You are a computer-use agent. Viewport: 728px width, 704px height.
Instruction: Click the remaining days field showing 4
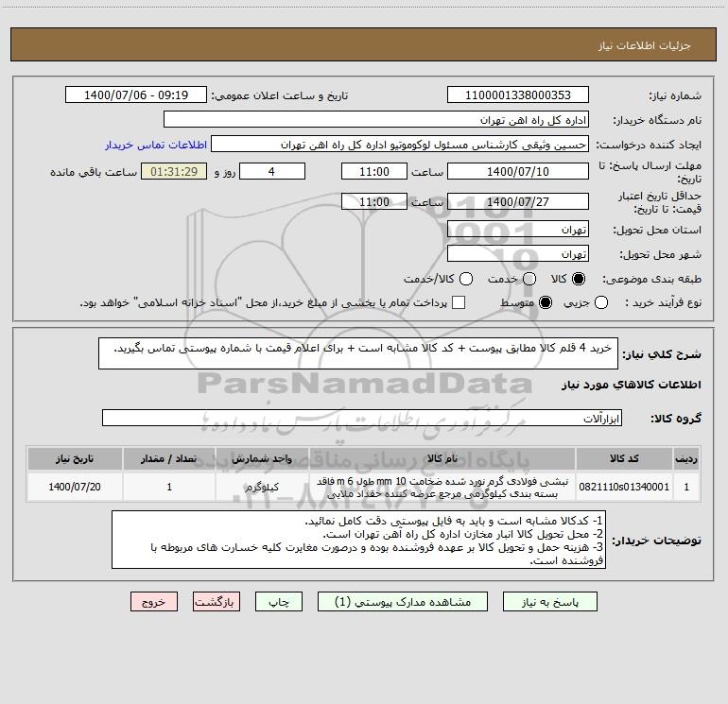[272, 171]
